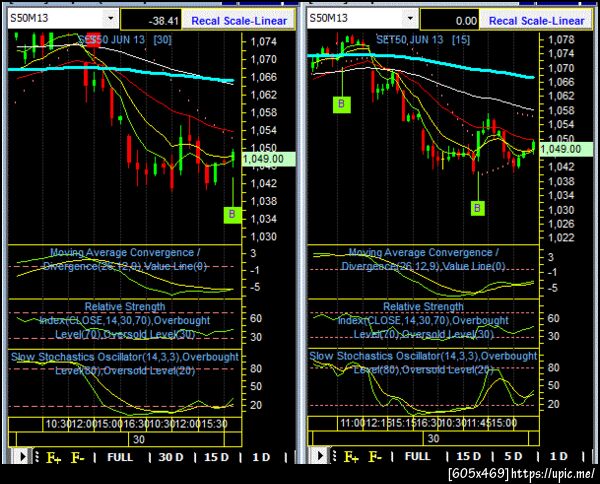Open the S50M13 symbol dropdown in left chart
Screen dimensions: 600x484
point(111,18)
